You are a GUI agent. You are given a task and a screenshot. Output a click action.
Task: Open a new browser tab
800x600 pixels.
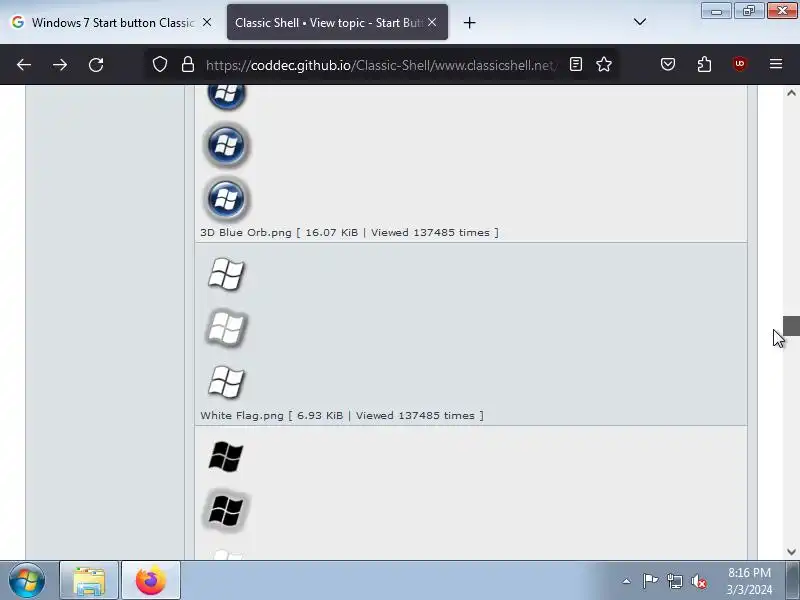point(469,22)
